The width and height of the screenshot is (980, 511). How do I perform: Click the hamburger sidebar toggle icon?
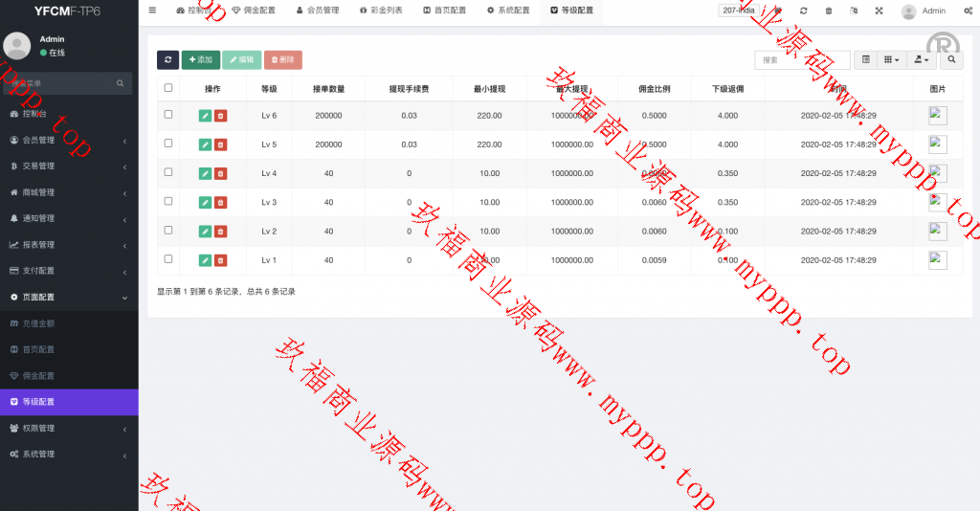[x=152, y=11]
